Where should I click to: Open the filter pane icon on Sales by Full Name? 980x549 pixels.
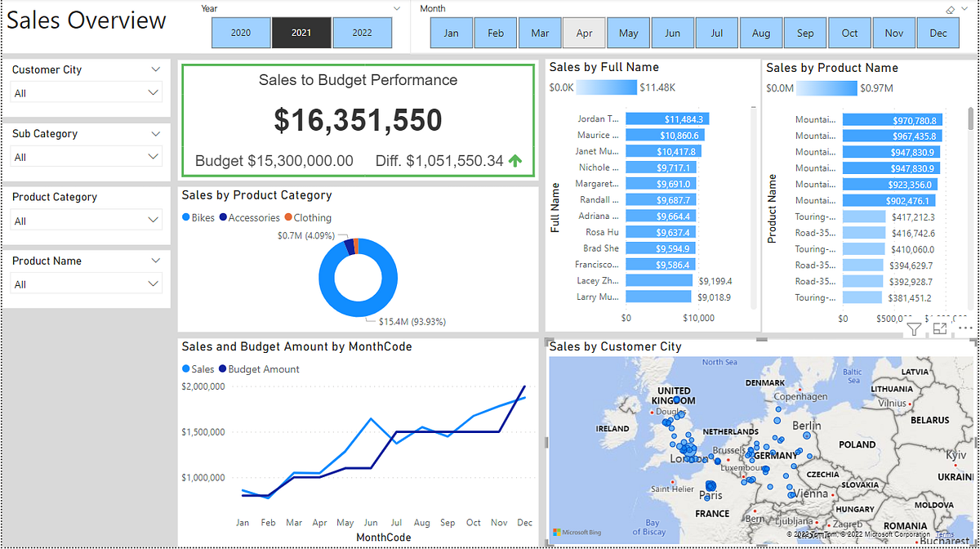pos(914,328)
